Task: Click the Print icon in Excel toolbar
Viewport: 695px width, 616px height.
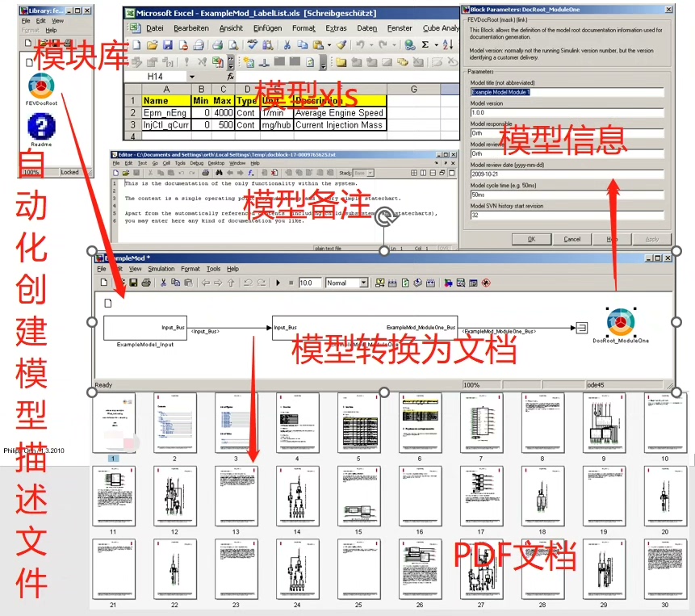Action: 217,44
